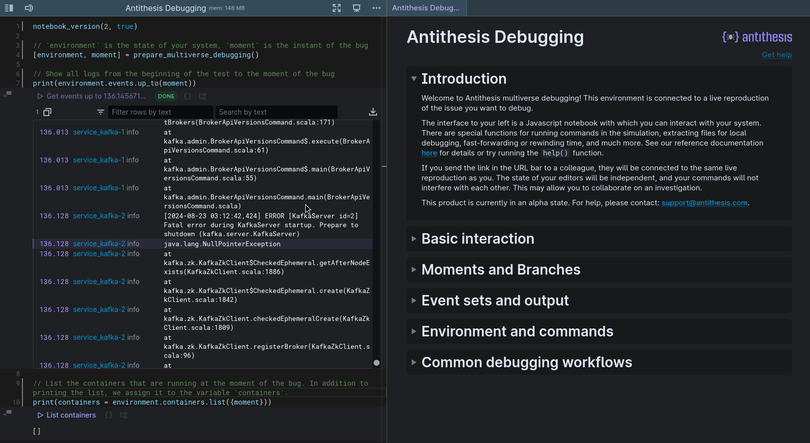Click the speaker announcement icon
Image resolution: width=810 pixels, height=443 pixels.
28,8
